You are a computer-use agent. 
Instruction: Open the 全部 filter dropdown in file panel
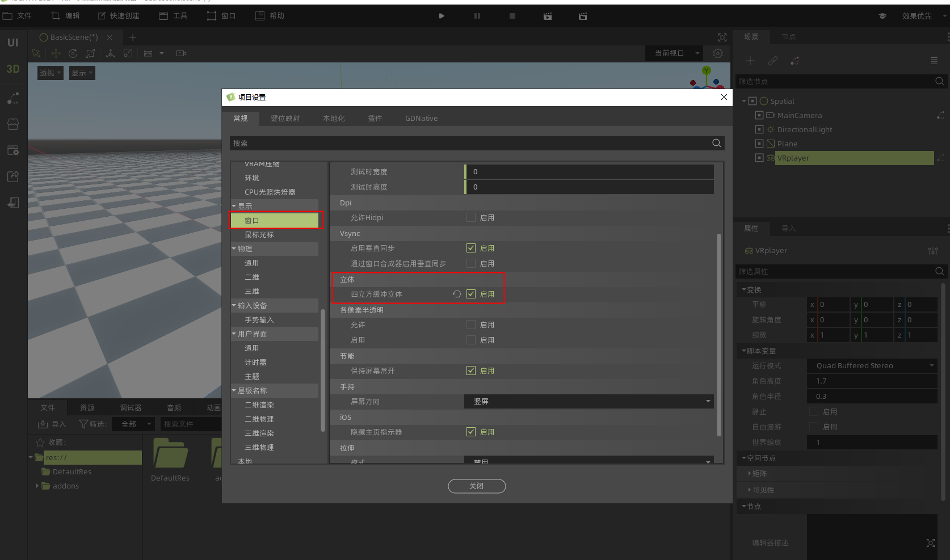tap(133, 424)
